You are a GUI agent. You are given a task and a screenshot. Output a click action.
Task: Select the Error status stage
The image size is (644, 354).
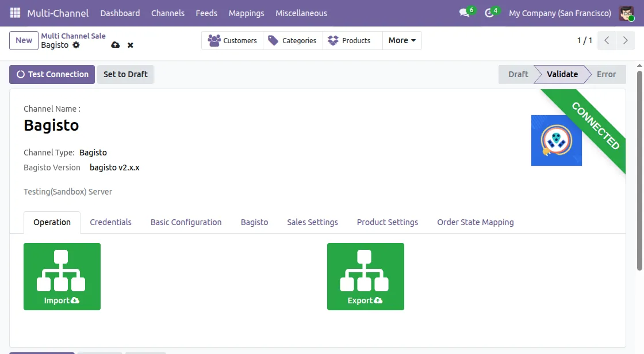pyautogui.click(x=606, y=74)
